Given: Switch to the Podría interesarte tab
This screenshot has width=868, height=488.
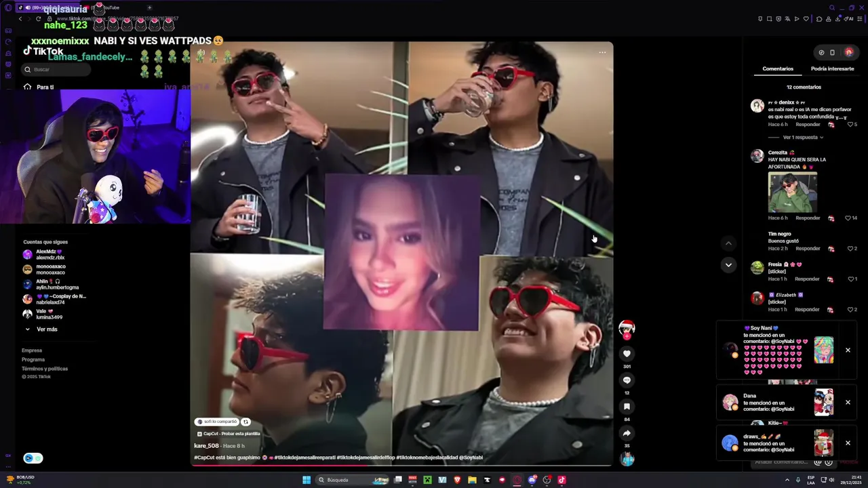Looking at the screenshot, I should (x=832, y=68).
